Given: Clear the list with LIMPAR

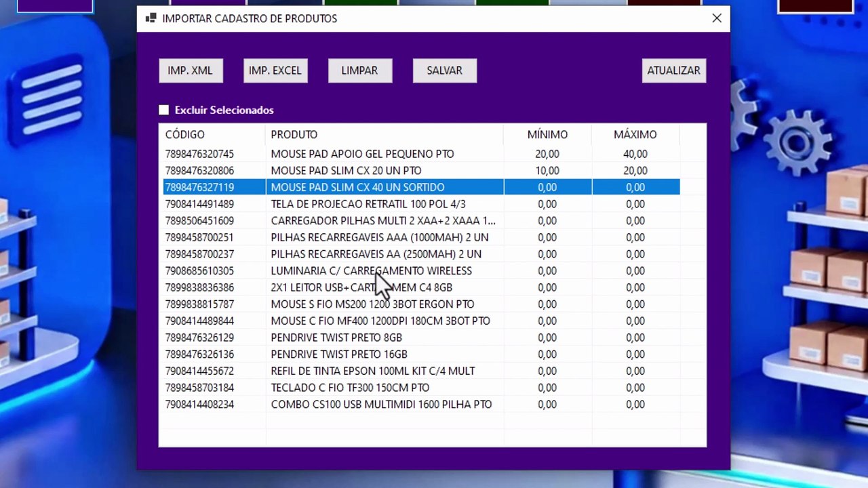Looking at the screenshot, I should (x=360, y=70).
